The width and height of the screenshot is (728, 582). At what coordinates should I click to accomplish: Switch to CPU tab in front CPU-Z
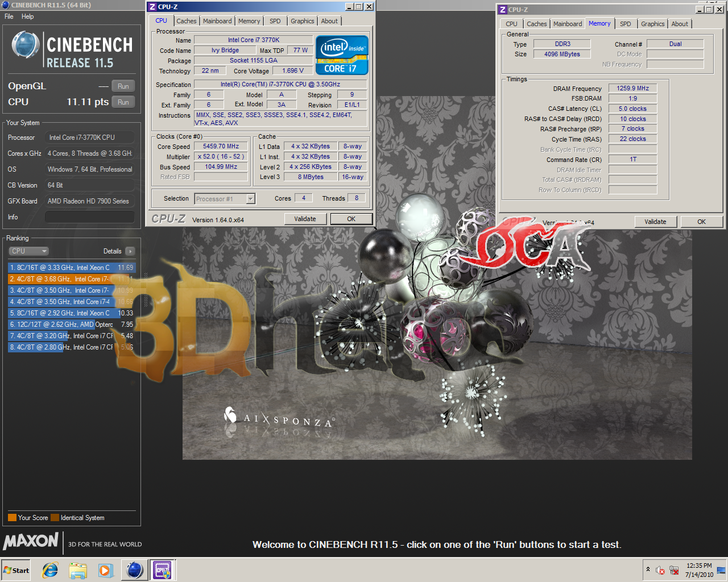pos(162,20)
